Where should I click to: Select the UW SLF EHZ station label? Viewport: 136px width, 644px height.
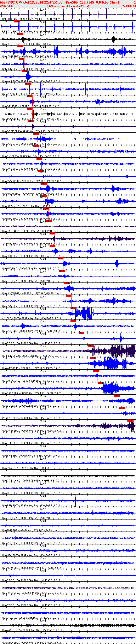click(x=31, y=406)
